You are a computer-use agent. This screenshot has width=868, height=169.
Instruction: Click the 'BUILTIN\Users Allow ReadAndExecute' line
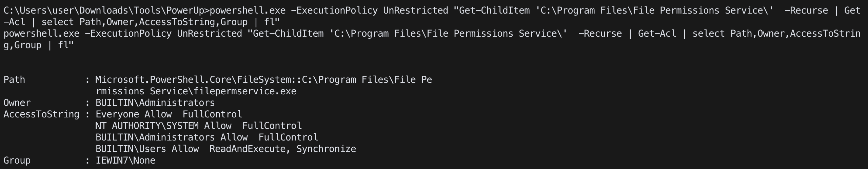point(226,149)
